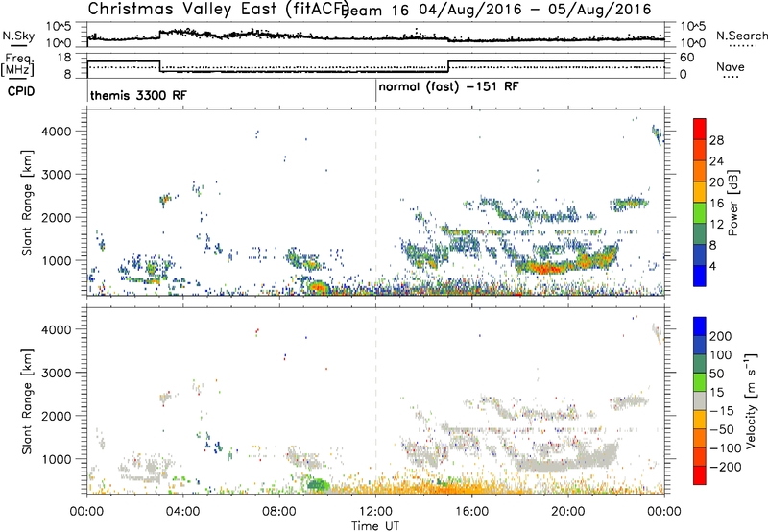
Task: Click the '28' tick on the power scale
Action: (x=716, y=140)
